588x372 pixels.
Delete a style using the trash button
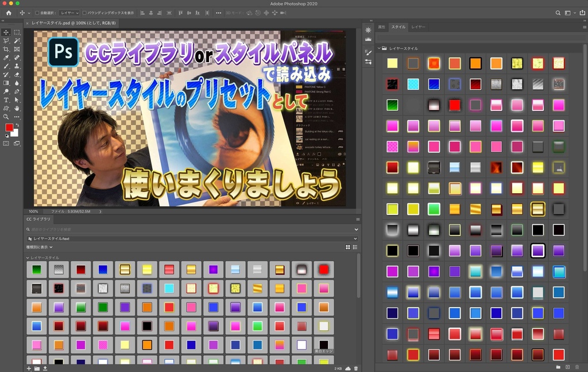577,367
